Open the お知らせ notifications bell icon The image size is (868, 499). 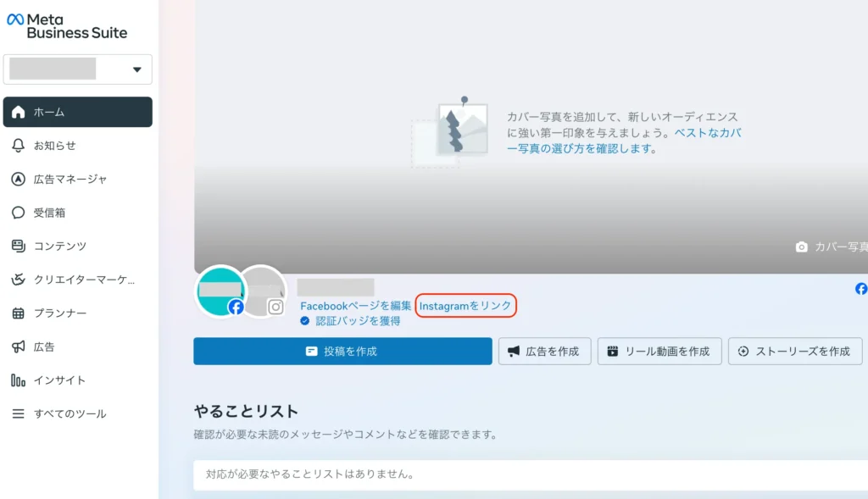pyautogui.click(x=18, y=145)
